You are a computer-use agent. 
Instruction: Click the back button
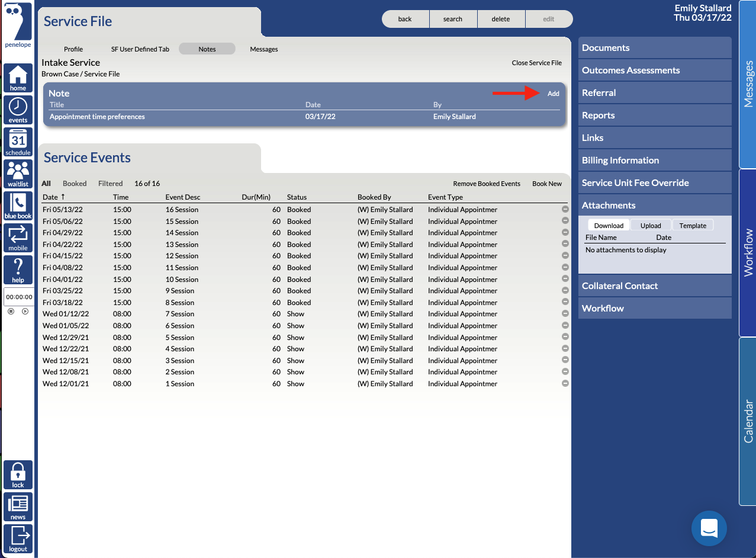pos(405,19)
